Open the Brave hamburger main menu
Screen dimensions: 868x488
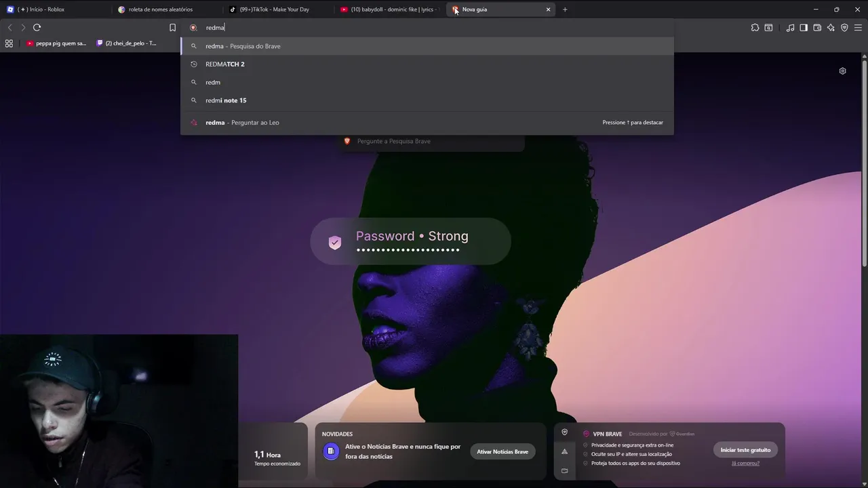tap(858, 28)
